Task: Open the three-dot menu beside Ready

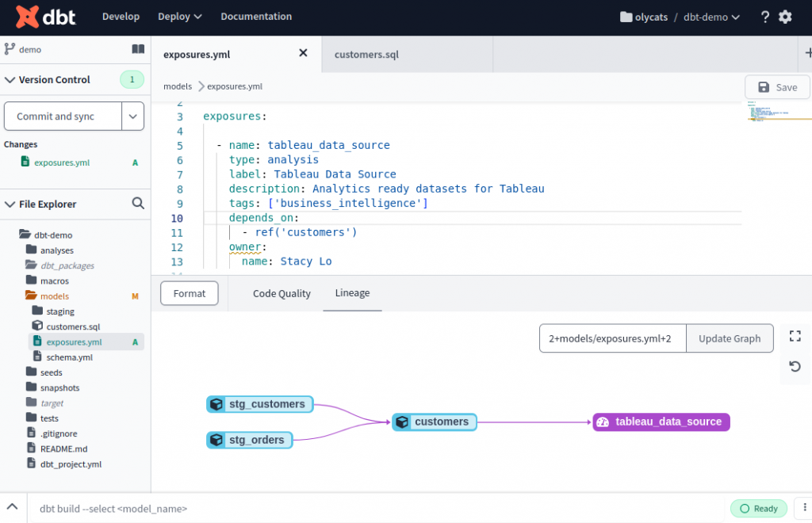Action: (804, 508)
